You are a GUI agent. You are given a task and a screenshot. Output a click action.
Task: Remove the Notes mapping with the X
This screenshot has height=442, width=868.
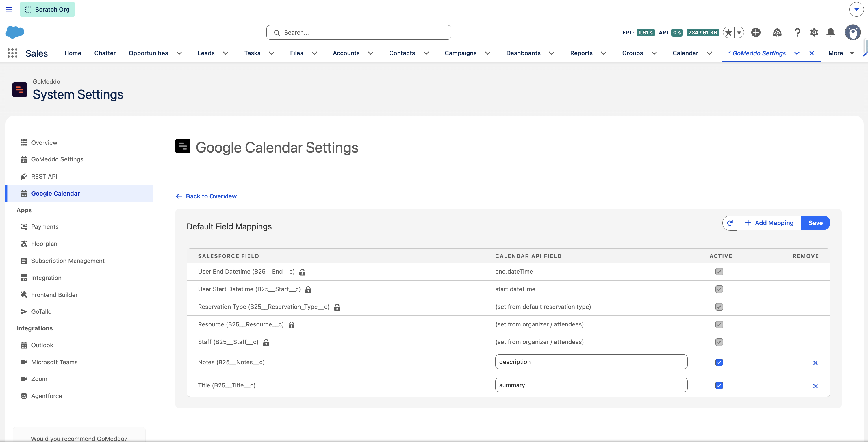pyautogui.click(x=815, y=363)
